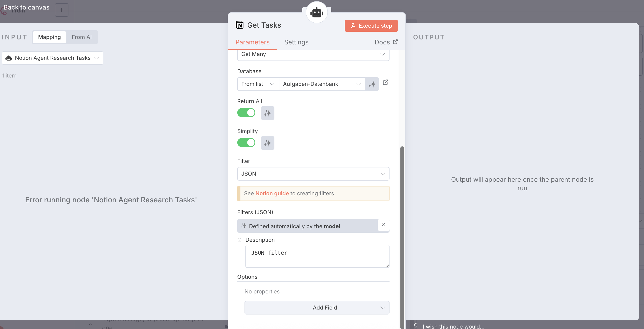Click the trash icon beside Description
The width and height of the screenshot is (644, 329).
point(239,240)
